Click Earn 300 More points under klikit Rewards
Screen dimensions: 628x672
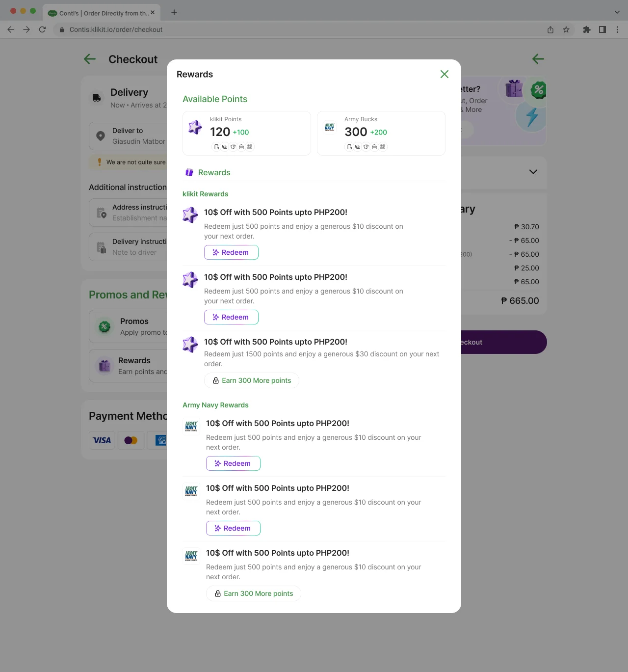coord(252,380)
